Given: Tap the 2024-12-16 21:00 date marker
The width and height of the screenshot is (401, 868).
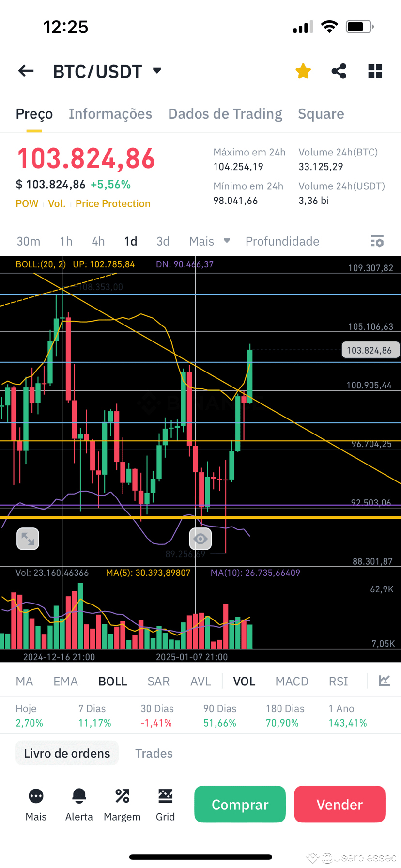Looking at the screenshot, I should [59, 657].
